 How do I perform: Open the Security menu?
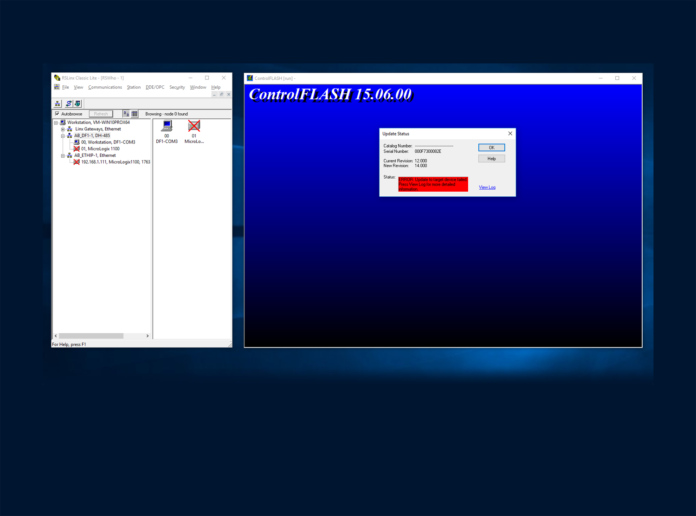coord(177,87)
